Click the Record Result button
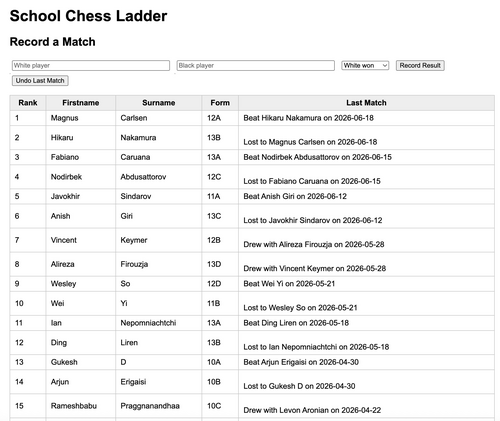Viewport: 500px width, 421px height. (420, 65)
